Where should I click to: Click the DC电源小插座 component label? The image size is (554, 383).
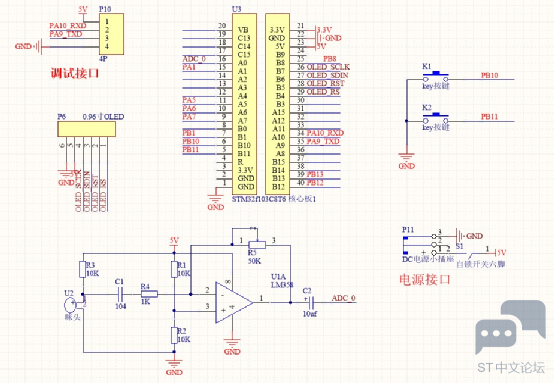click(x=428, y=259)
